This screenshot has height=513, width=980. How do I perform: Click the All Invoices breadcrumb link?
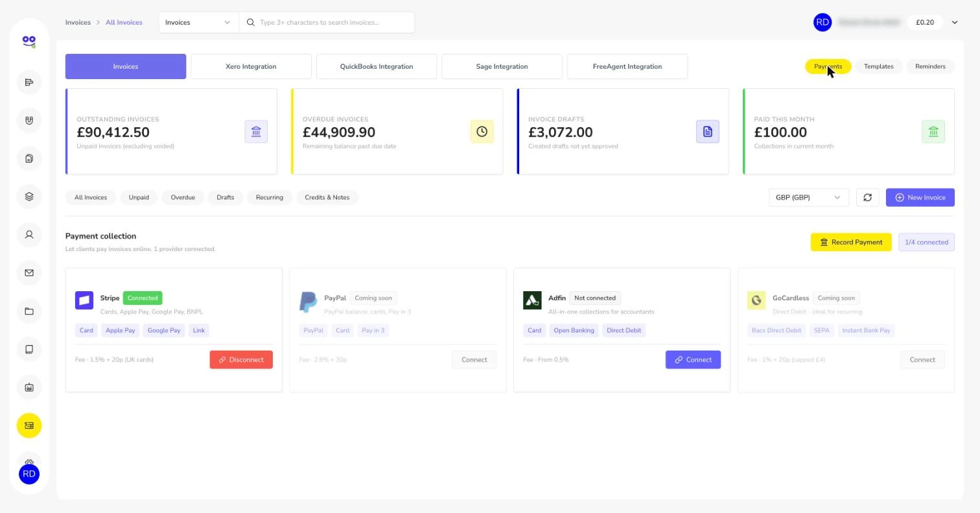pos(124,22)
